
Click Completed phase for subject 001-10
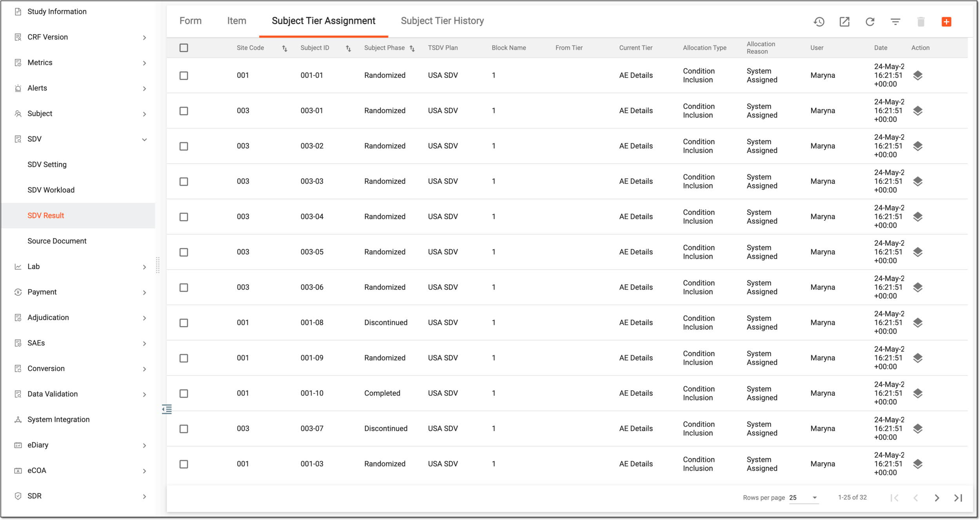382,393
